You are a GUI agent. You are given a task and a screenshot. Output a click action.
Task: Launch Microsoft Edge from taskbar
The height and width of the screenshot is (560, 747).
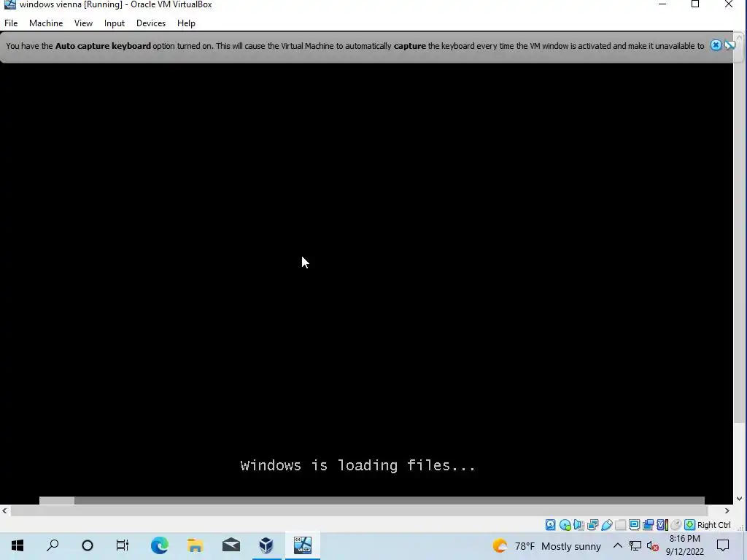(160, 545)
